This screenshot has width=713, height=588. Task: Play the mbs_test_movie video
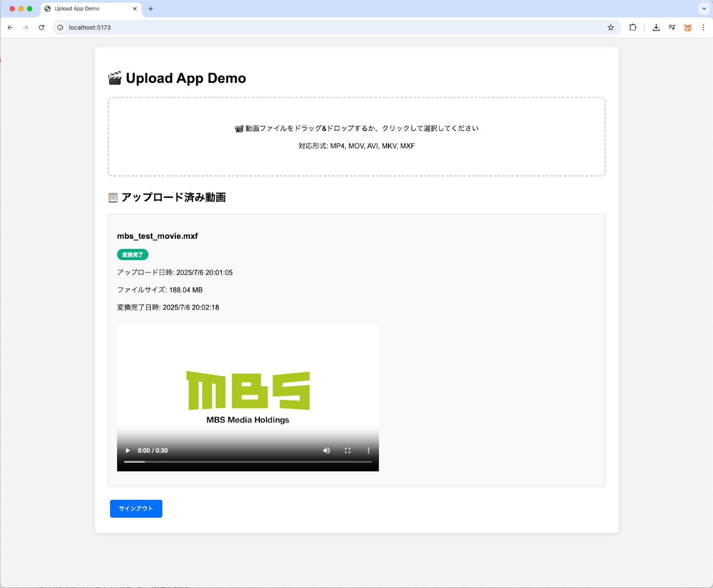coord(128,450)
